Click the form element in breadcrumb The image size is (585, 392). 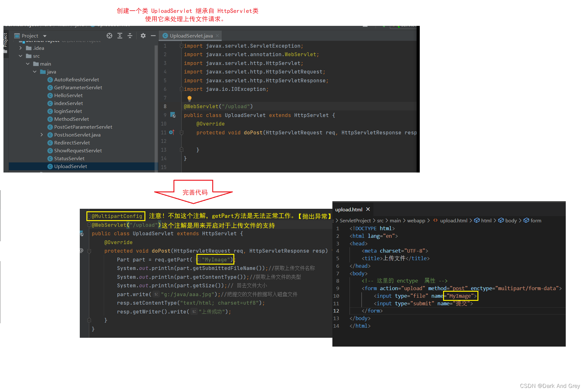coord(536,220)
